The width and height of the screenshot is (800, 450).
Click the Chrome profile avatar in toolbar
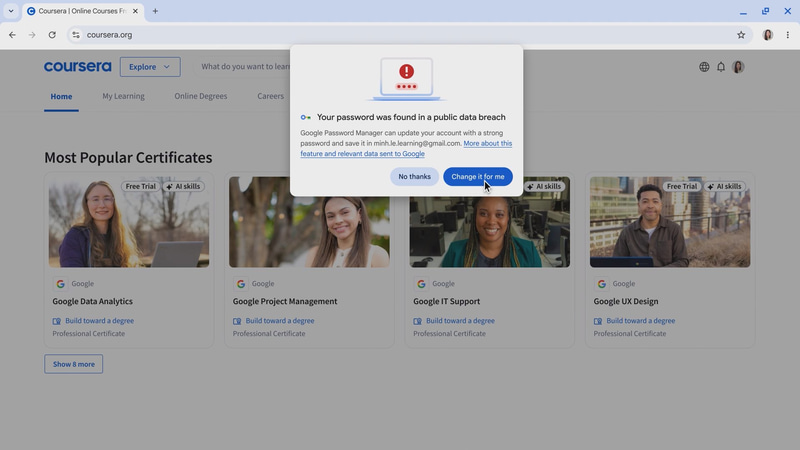point(767,35)
